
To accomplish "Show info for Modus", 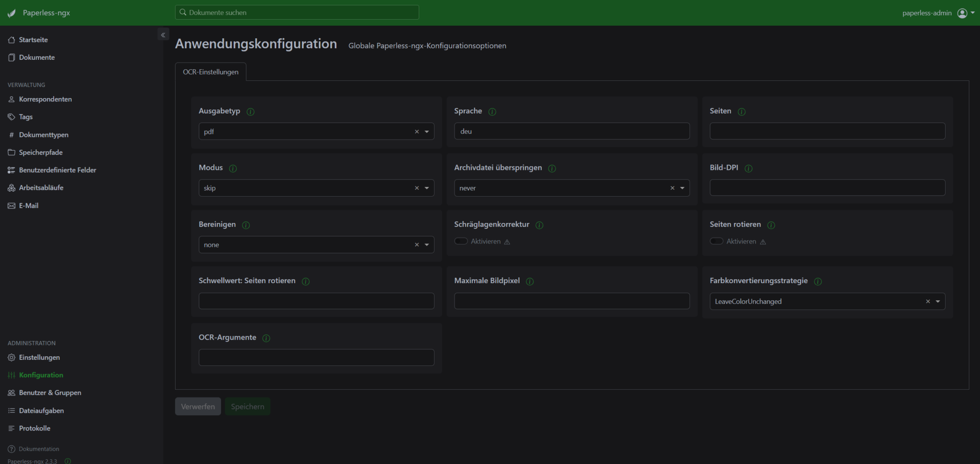I will [x=233, y=168].
